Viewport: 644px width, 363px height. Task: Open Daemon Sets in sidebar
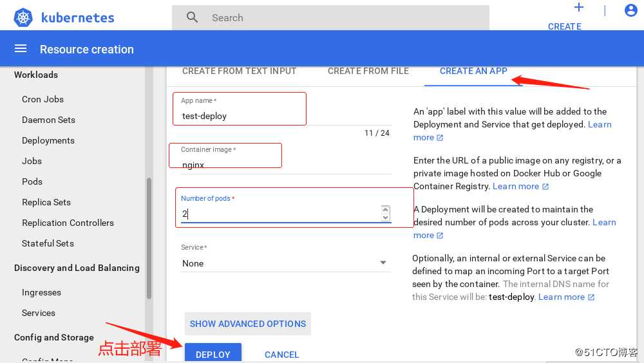click(x=48, y=120)
